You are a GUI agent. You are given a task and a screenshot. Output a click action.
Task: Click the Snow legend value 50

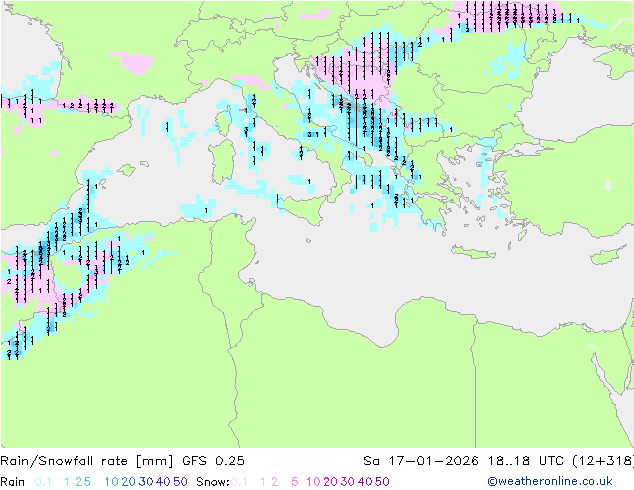383,482
